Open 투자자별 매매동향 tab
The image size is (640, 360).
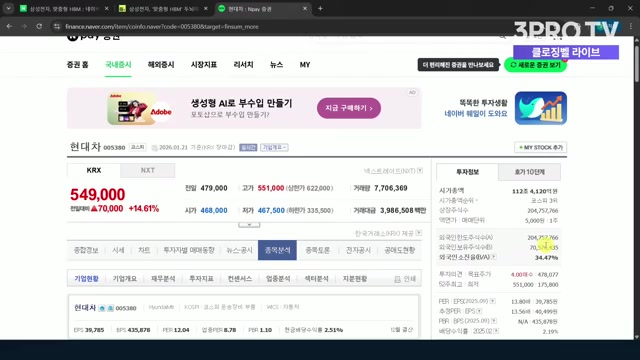[x=189, y=250]
